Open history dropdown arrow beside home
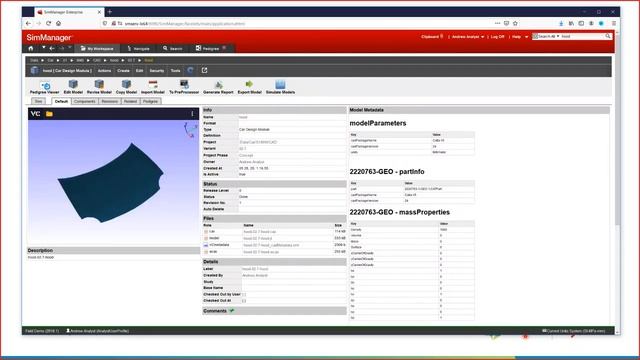Viewport: 640px width, 360px height. [x=43, y=48]
